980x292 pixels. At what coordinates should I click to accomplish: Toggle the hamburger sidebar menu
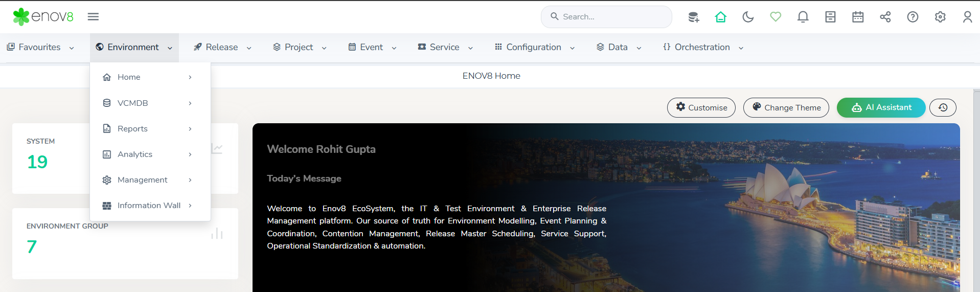pos(93,17)
